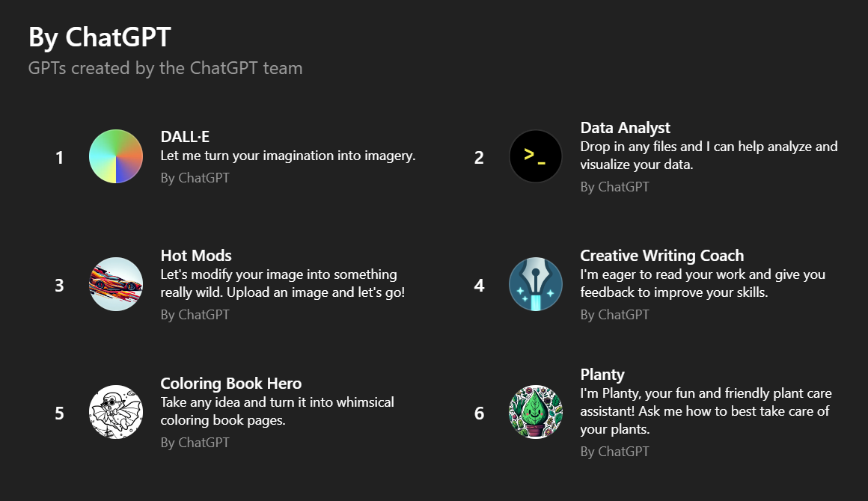The image size is (868, 501).
Task: Click "By ChatGPT" author label under Planty
Action: pyautogui.click(x=614, y=452)
